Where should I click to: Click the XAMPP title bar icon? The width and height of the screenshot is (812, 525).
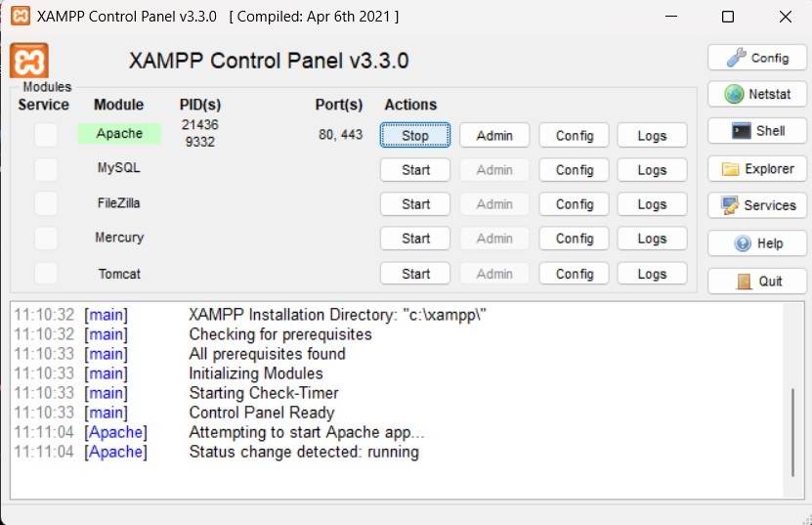[19, 17]
